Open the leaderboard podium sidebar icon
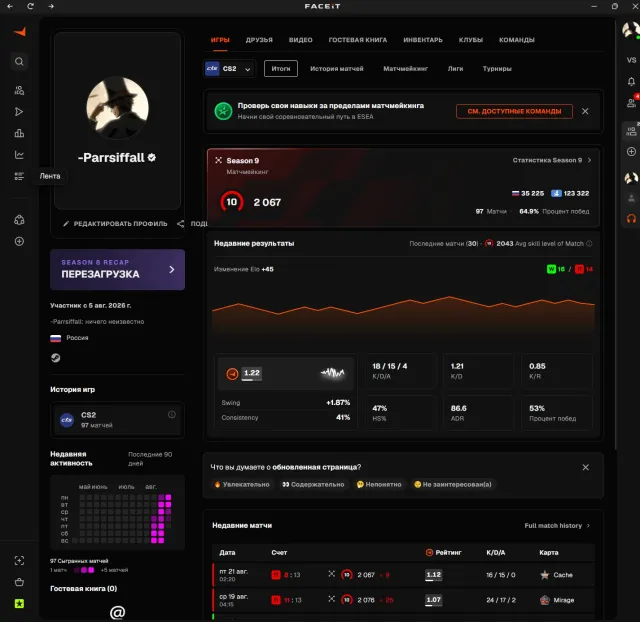The image size is (640, 622). [x=19, y=133]
